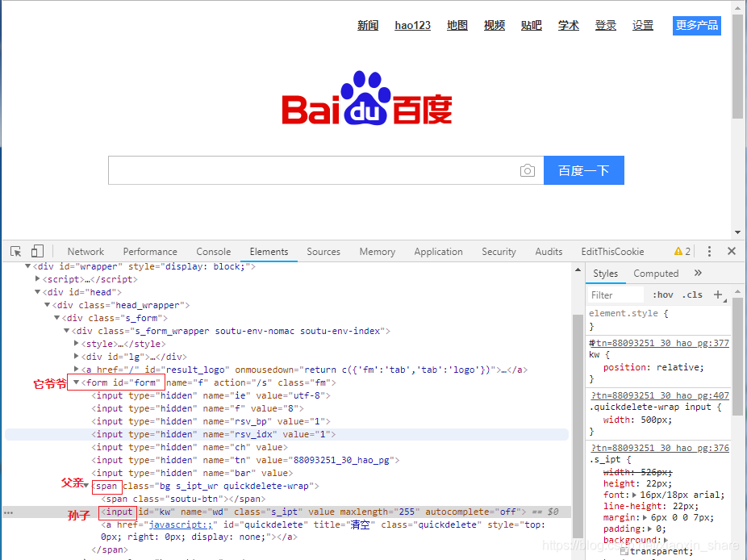Click the 登录 link

[x=606, y=25]
